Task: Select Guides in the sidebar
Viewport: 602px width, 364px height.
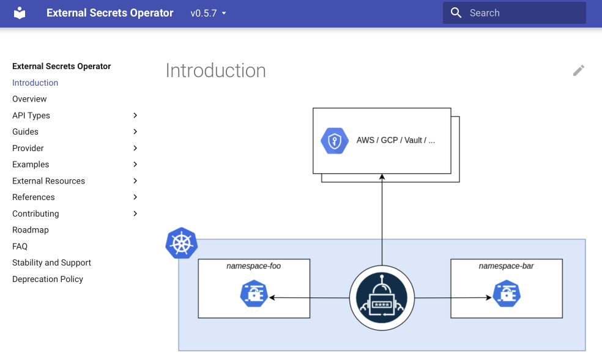Action: pos(25,132)
